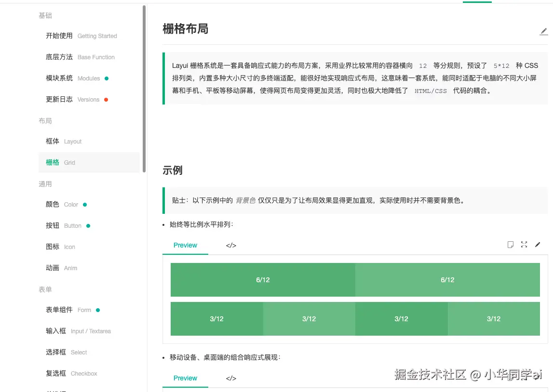Click the first 3/12 grid block
Screen dimensions: 553x392
pos(216,319)
